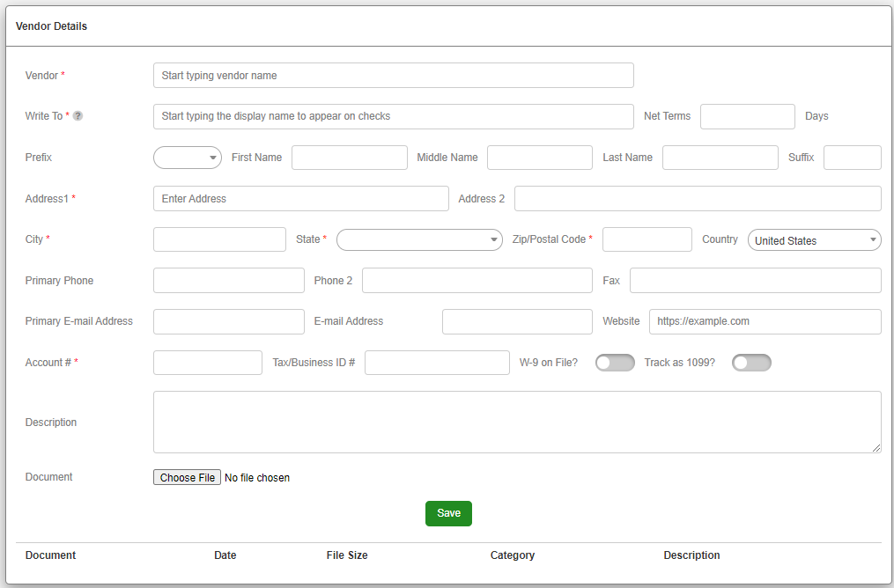Open the State dropdown
The height and width of the screenshot is (588, 894).
point(419,239)
